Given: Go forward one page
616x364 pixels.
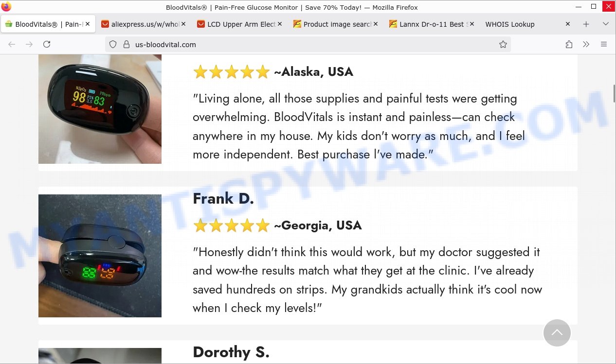Looking at the screenshot, I should (x=29, y=44).
